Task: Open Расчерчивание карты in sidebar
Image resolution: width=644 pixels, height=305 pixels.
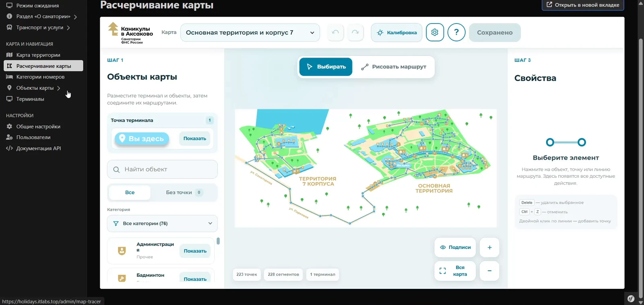Action: click(x=43, y=66)
